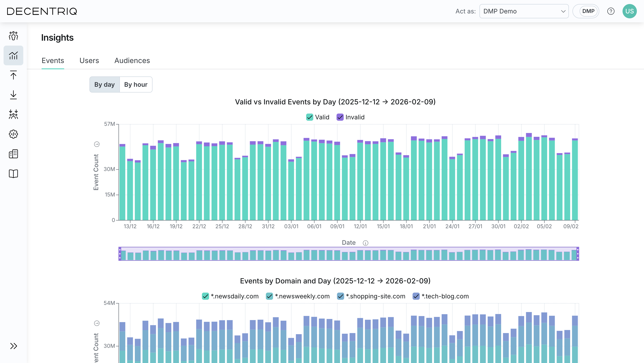Click the 06/01 date axis label
The height and width of the screenshot is (363, 644).
pyautogui.click(x=314, y=226)
